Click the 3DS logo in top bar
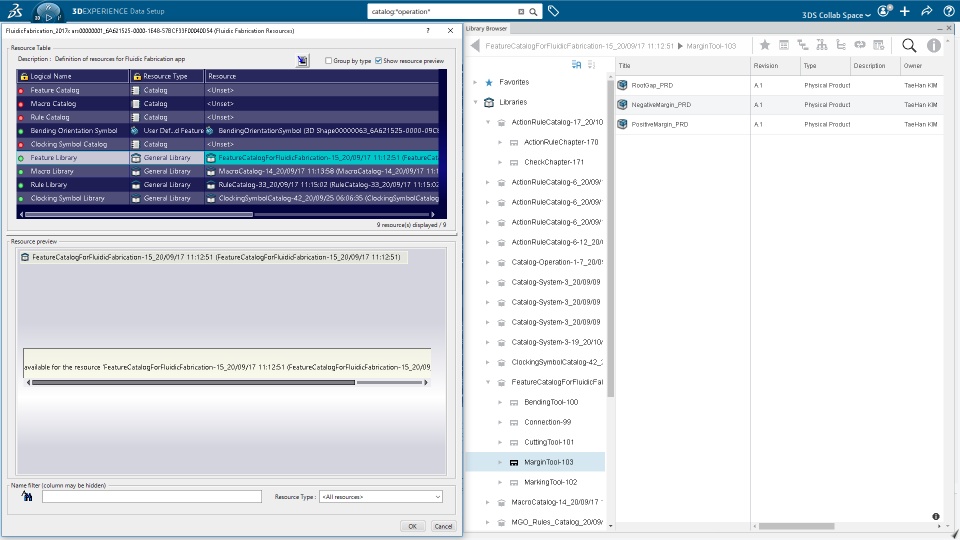 click(x=15, y=11)
